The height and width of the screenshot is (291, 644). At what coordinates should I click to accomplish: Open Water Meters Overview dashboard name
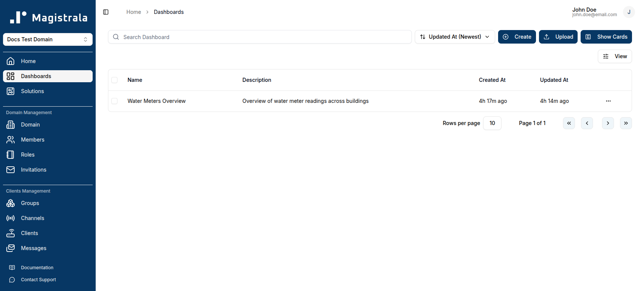click(x=156, y=101)
